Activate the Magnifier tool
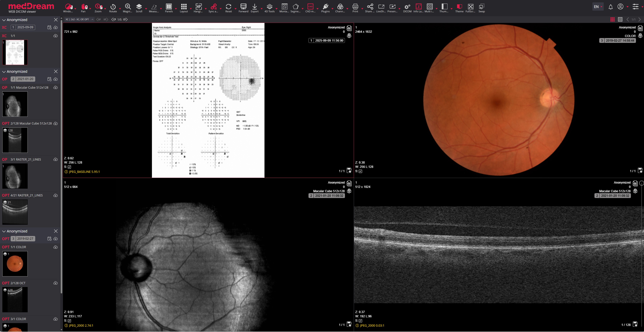 [127, 8]
